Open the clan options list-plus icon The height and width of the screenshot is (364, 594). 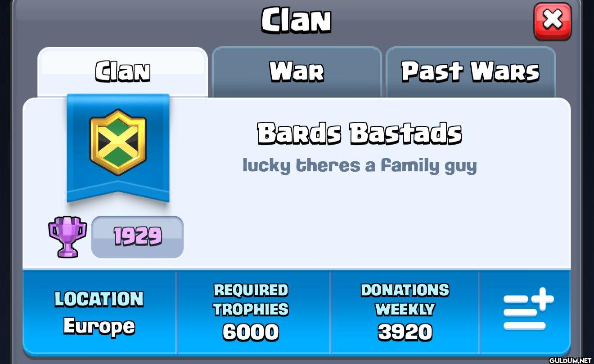click(x=528, y=310)
